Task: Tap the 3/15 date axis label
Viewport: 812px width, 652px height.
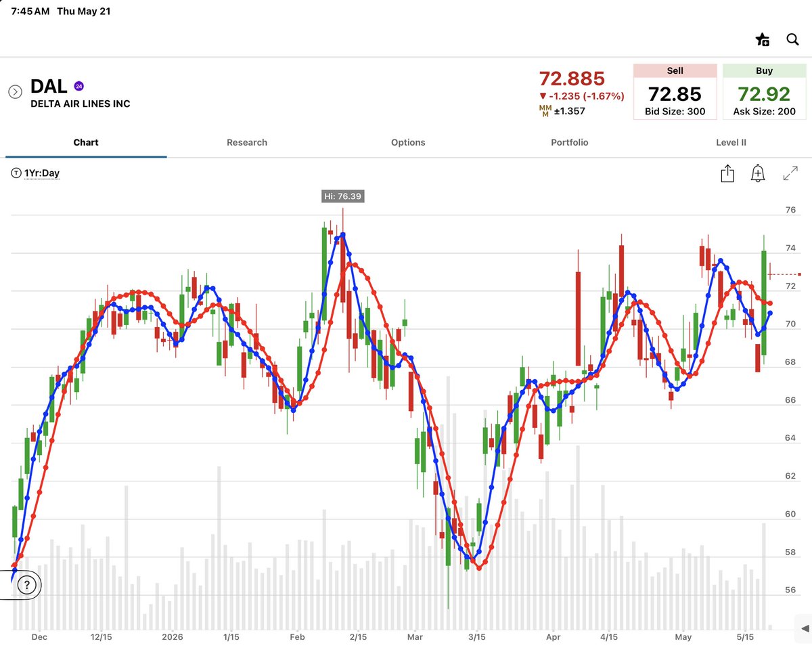Action: 476,637
